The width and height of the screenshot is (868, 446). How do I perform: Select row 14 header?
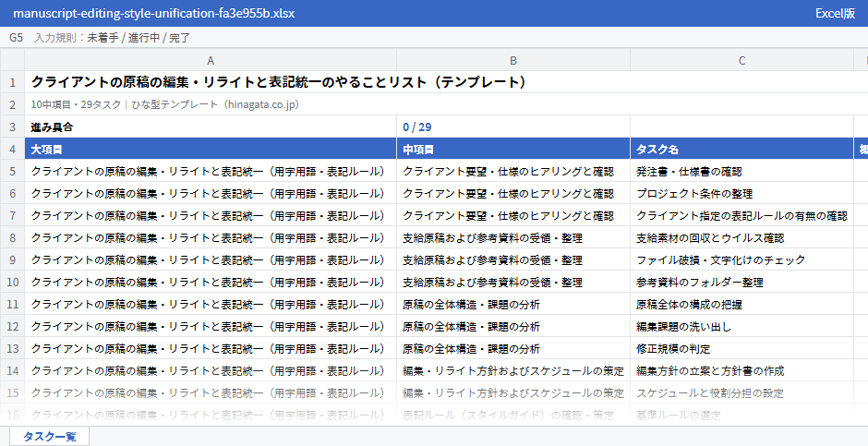click(x=12, y=370)
